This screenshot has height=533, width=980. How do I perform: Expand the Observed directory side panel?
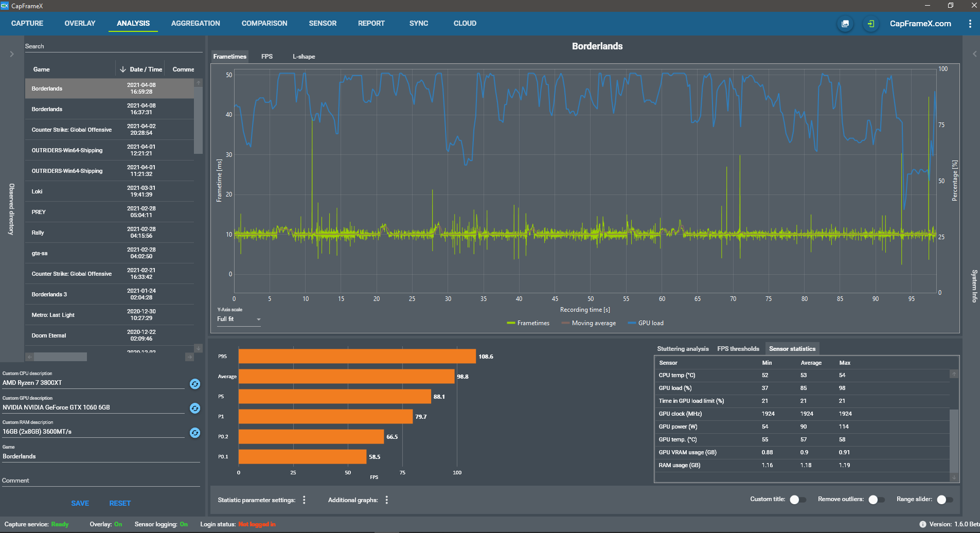click(x=12, y=54)
